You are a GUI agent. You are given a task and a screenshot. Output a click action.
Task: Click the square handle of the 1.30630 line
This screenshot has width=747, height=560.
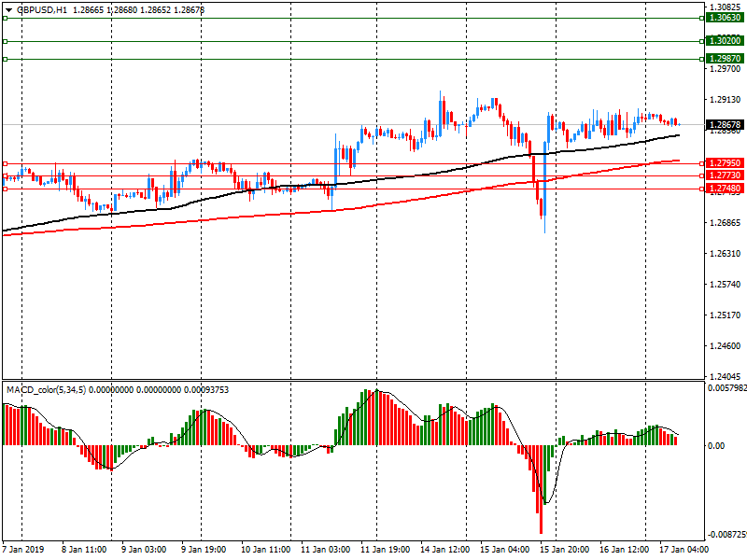point(5,18)
